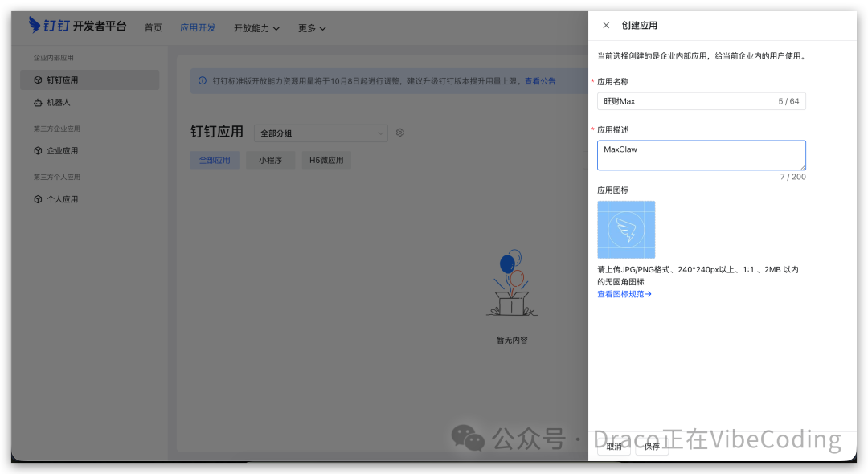This screenshot has height=474, width=868.
Task: Switch to the 首页 menu item
Action: click(x=154, y=27)
